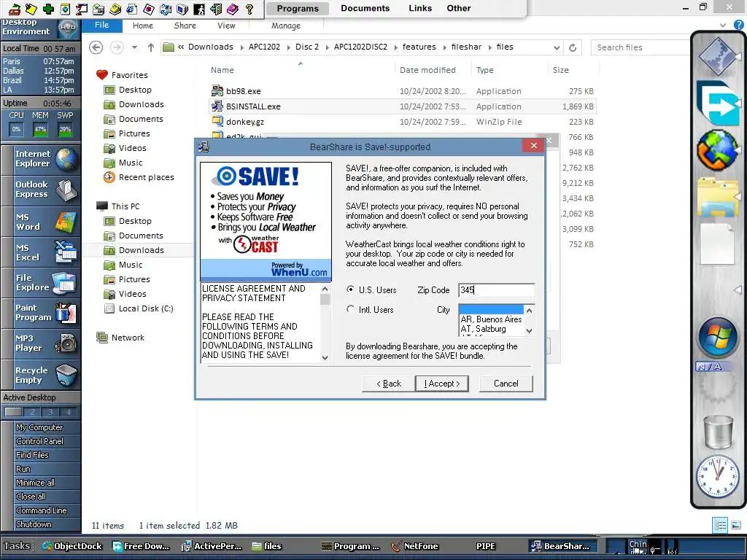Switch to details view icon in status bar

tap(720, 525)
